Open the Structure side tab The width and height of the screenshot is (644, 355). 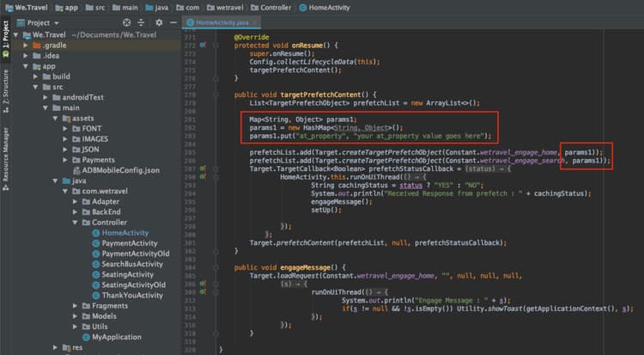tap(6, 85)
